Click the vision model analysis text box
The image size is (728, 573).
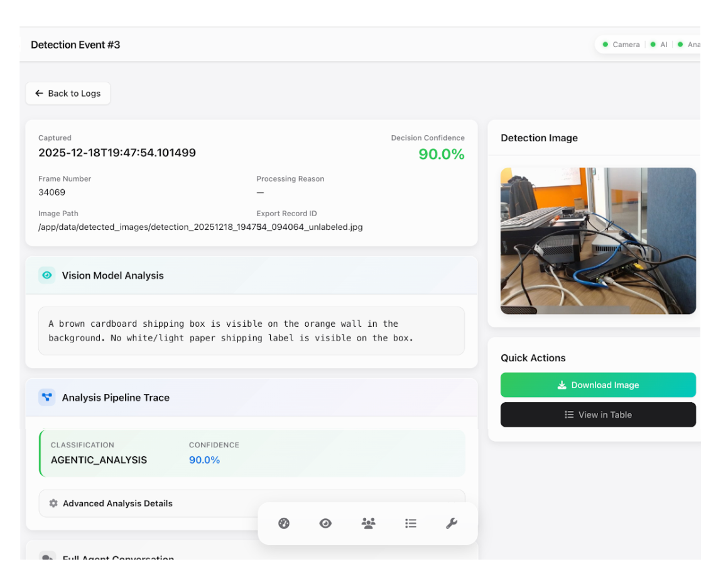(251, 331)
